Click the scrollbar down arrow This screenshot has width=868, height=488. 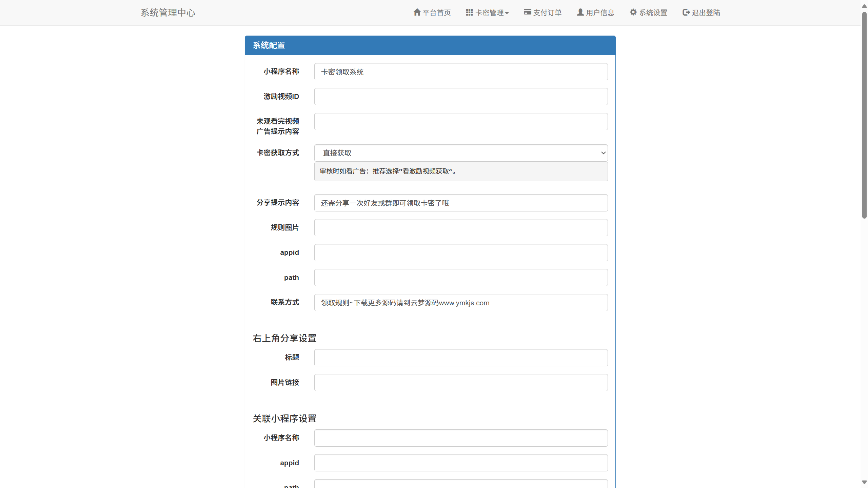click(864, 482)
